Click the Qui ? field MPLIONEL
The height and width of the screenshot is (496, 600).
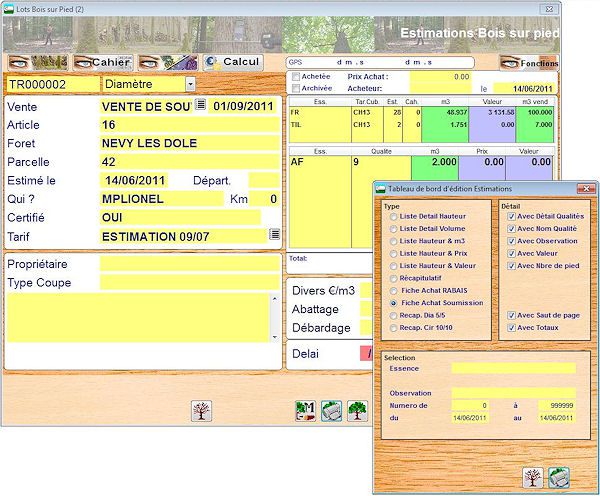[x=162, y=199]
